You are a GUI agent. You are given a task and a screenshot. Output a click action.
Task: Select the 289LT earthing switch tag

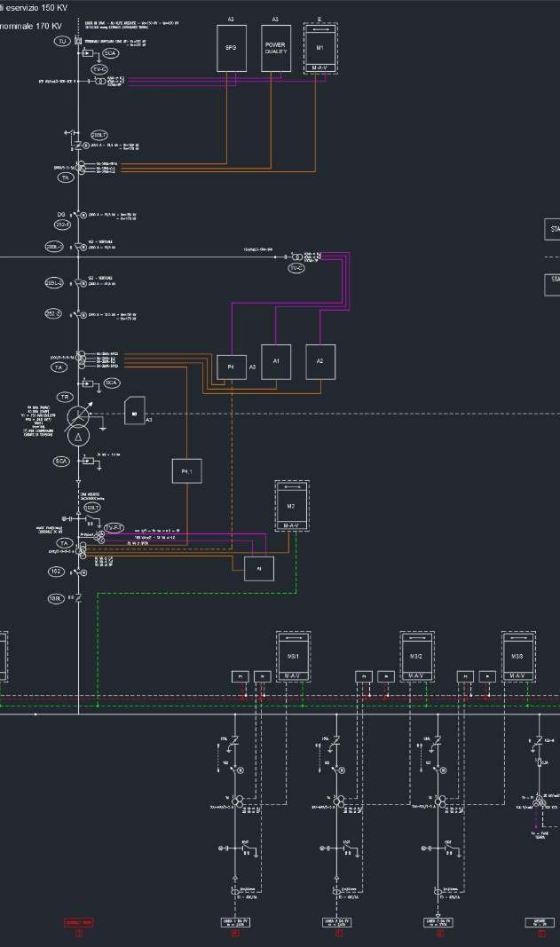[x=99, y=135]
